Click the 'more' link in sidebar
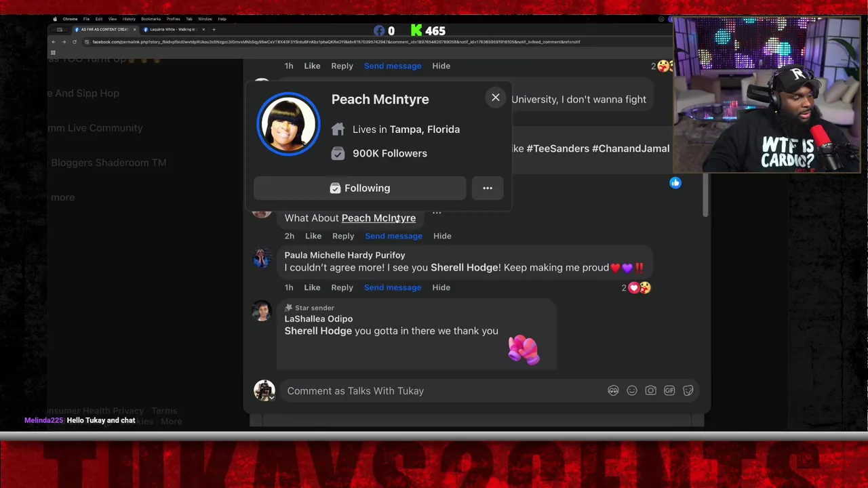 [62, 197]
